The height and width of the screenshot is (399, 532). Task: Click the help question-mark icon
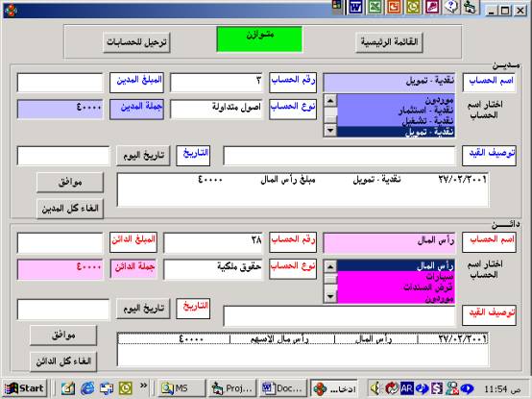pyautogui.click(x=451, y=7)
